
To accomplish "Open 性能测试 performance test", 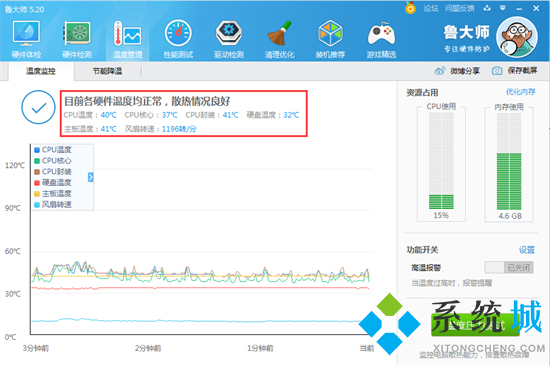I will pyautogui.click(x=178, y=39).
